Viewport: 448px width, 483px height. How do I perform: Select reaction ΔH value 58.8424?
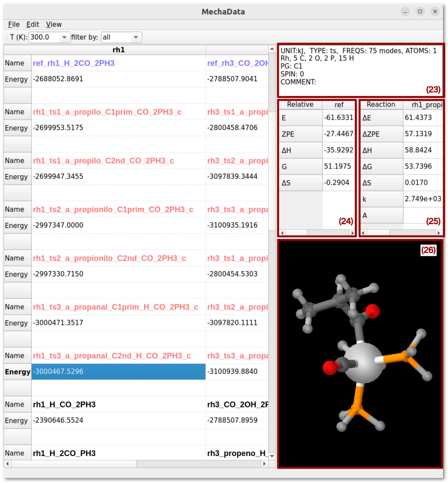[x=423, y=150]
